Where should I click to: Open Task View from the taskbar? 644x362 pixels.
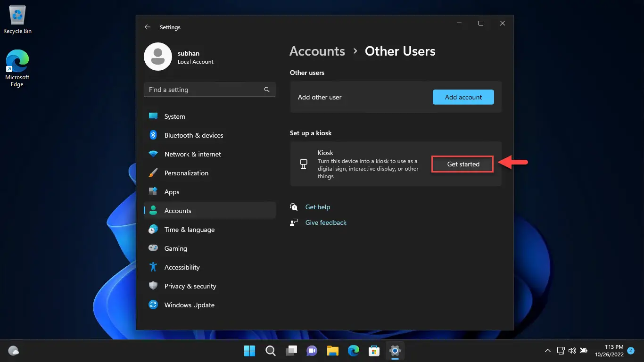[291, 351]
